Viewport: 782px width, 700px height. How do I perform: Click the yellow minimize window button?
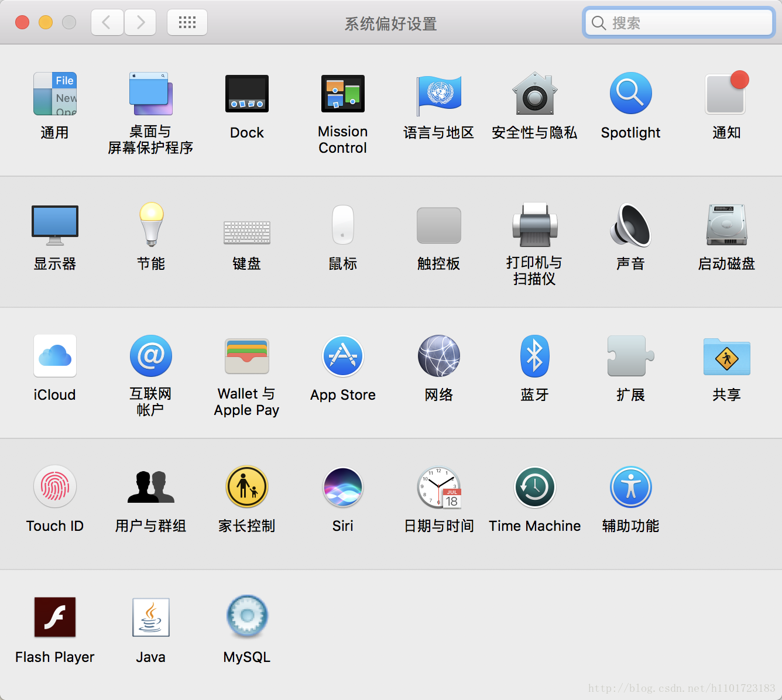click(46, 22)
